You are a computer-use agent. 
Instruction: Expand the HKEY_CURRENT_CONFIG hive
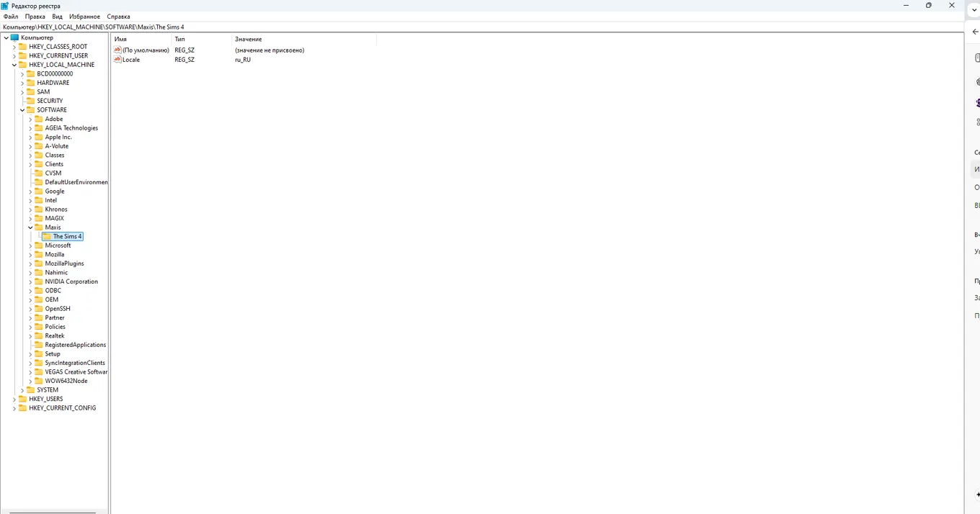[14, 408]
